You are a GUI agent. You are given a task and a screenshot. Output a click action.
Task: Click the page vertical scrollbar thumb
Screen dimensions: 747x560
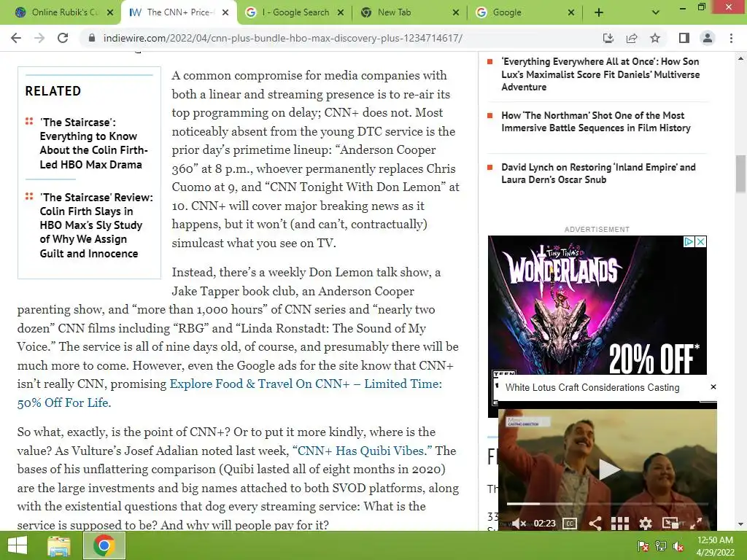click(741, 174)
